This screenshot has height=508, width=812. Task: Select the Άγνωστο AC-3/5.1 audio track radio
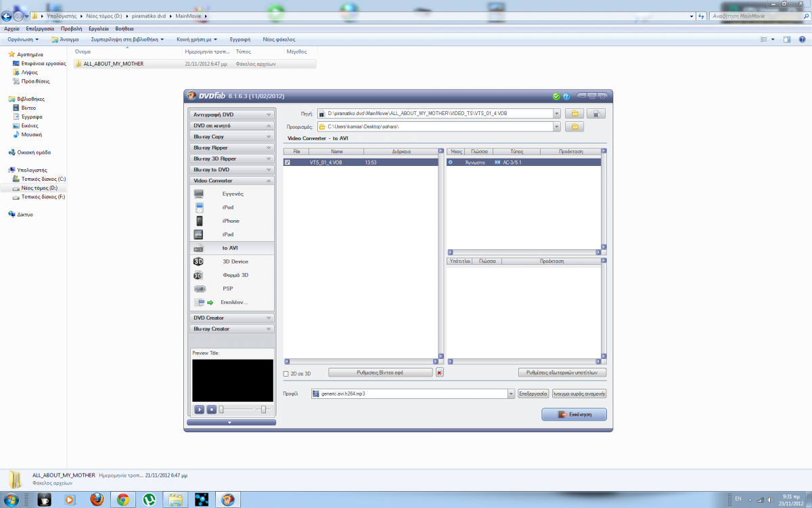[451, 163]
